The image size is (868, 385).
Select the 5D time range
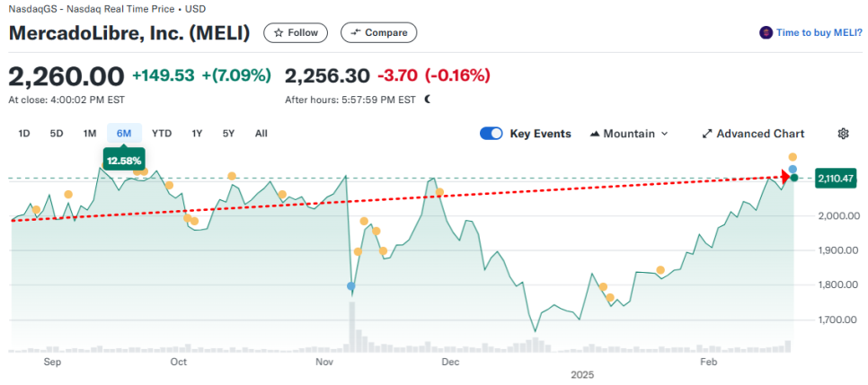tap(57, 134)
